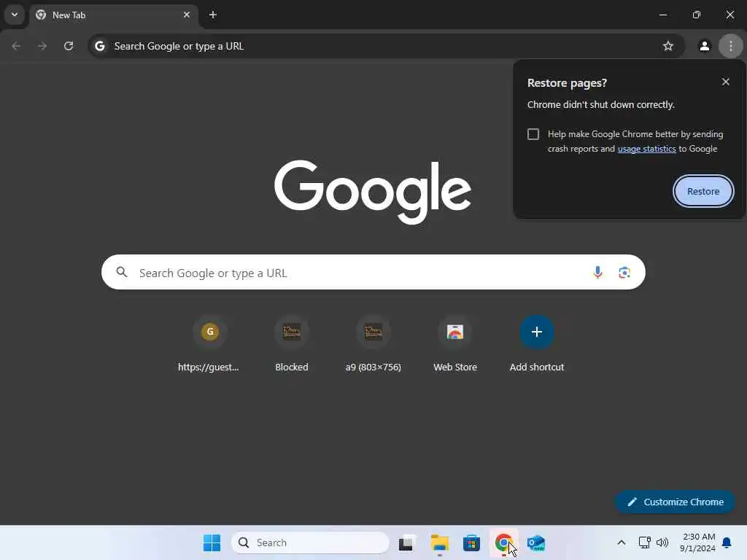Bookmark this tab with the star icon

point(668,46)
